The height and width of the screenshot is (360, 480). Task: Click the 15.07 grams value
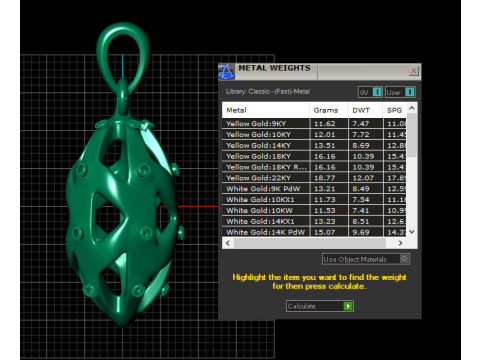325,232
